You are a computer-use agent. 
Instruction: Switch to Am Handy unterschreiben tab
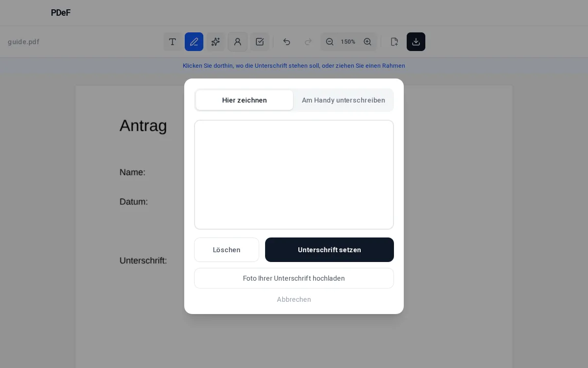coord(343,100)
